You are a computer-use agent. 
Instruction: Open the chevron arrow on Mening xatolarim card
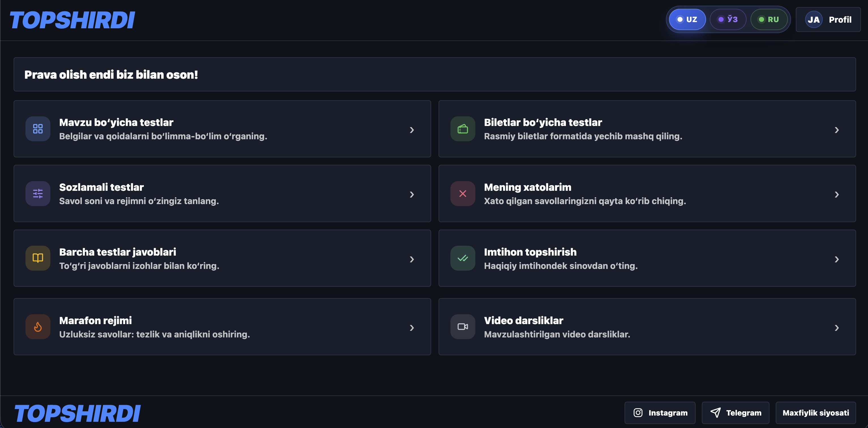tap(837, 195)
